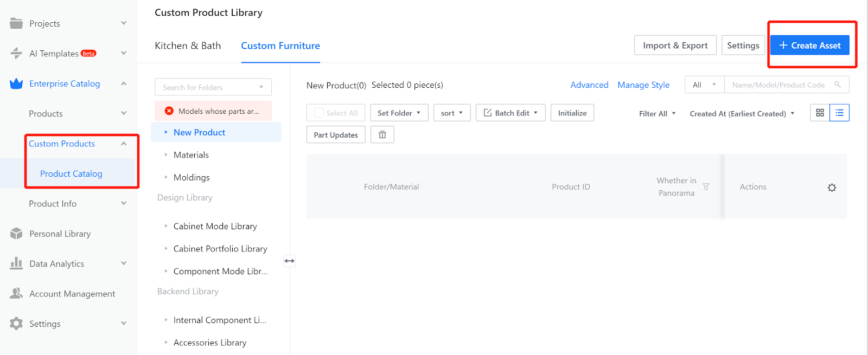
Task: Expand Created At sort order dropdown
Action: tap(742, 113)
